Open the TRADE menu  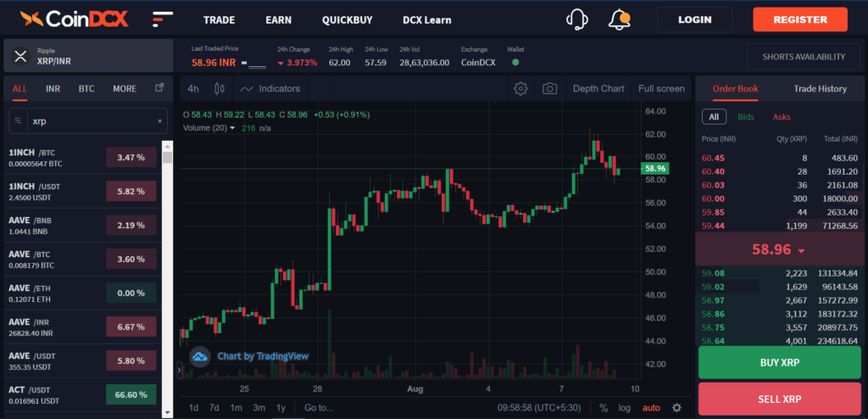coord(220,20)
